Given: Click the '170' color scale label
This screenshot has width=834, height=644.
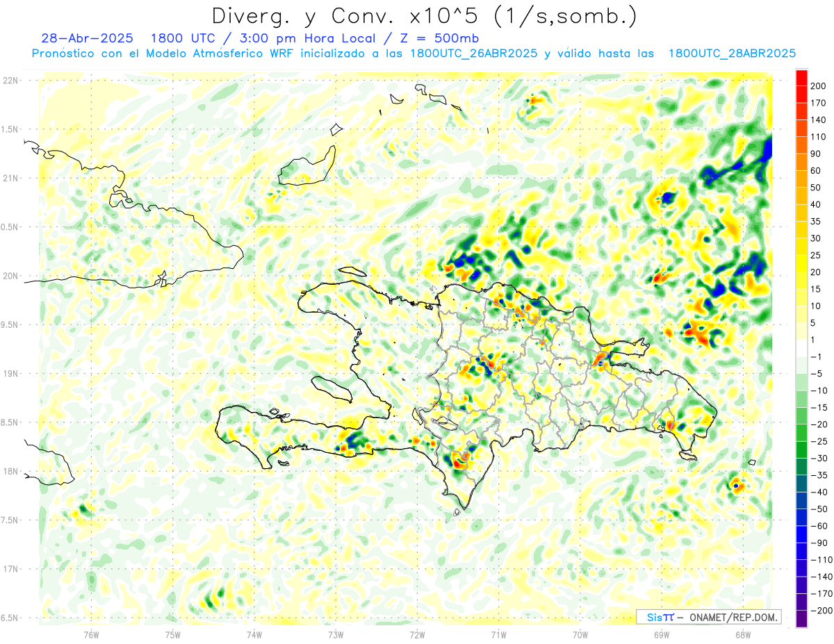Looking at the screenshot, I should point(819,103).
